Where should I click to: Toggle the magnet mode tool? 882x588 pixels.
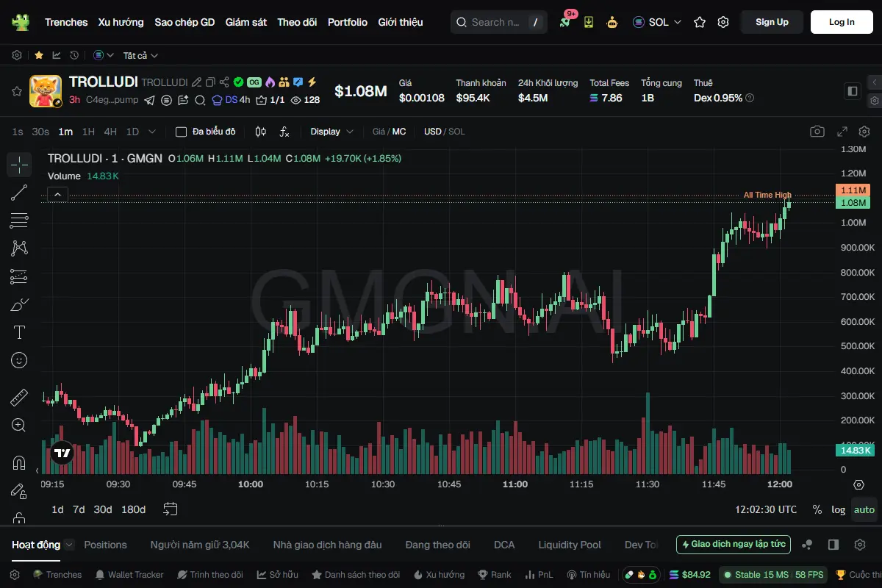click(19, 463)
